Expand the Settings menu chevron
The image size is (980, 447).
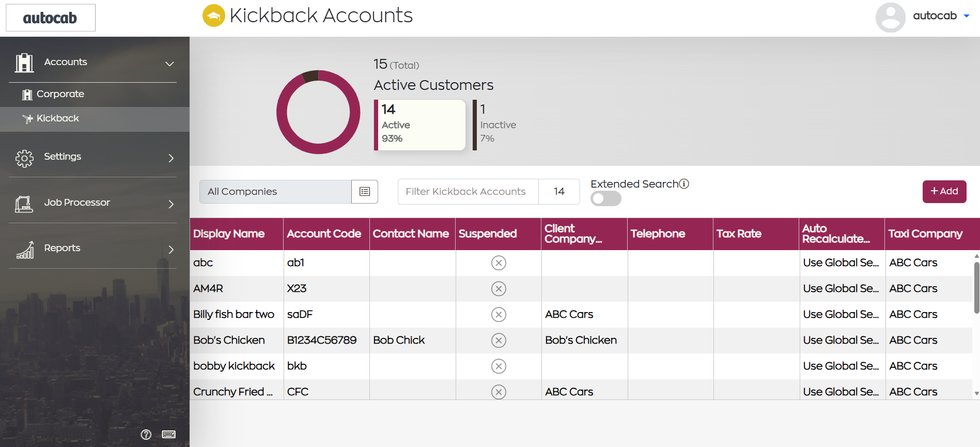click(x=171, y=158)
